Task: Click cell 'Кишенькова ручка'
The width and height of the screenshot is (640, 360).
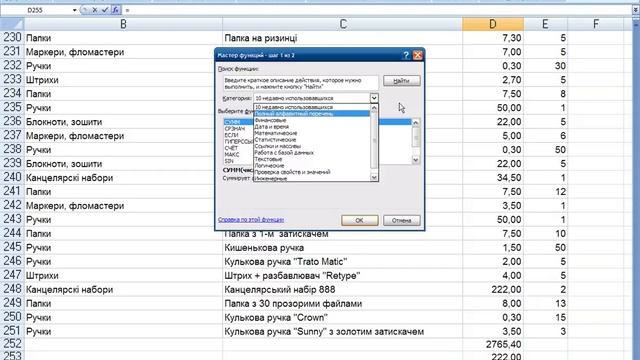Action: point(342,248)
